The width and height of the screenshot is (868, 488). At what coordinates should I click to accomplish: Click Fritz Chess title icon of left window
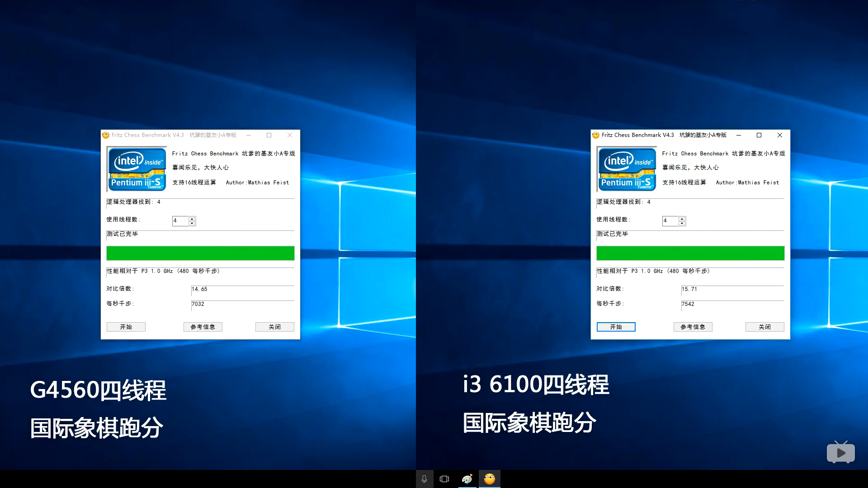[106, 135]
